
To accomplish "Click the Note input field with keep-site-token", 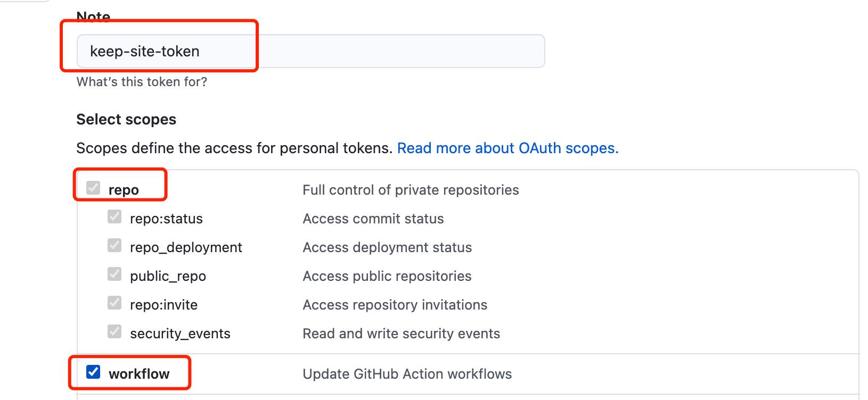I will pyautogui.click(x=310, y=51).
